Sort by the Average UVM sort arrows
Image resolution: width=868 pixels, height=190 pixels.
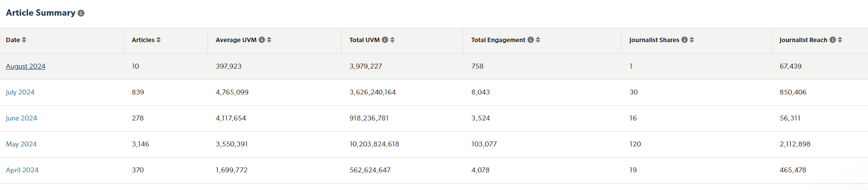click(x=269, y=40)
